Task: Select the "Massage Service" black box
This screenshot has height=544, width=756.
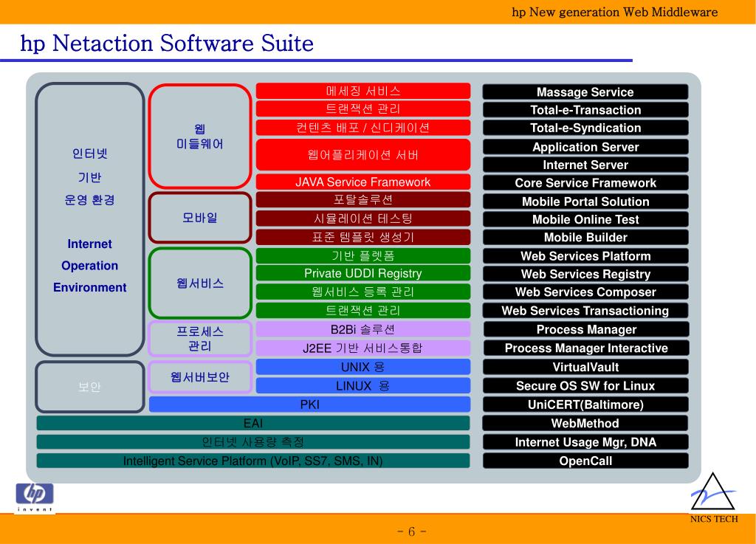Action: (x=585, y=92)
